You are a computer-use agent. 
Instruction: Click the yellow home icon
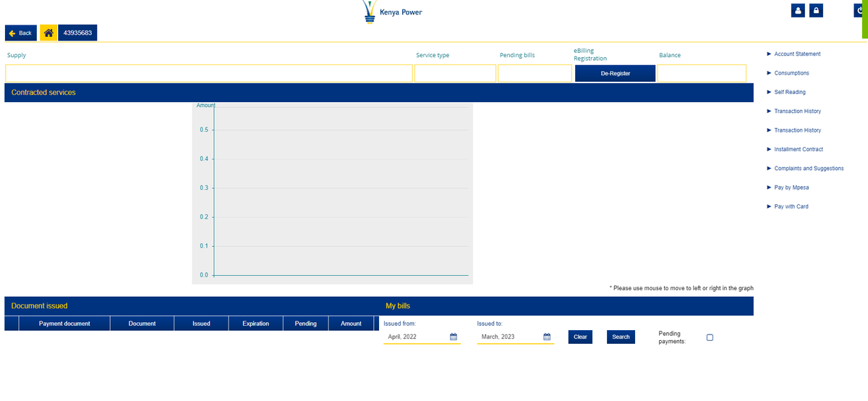tap(48, 33)
